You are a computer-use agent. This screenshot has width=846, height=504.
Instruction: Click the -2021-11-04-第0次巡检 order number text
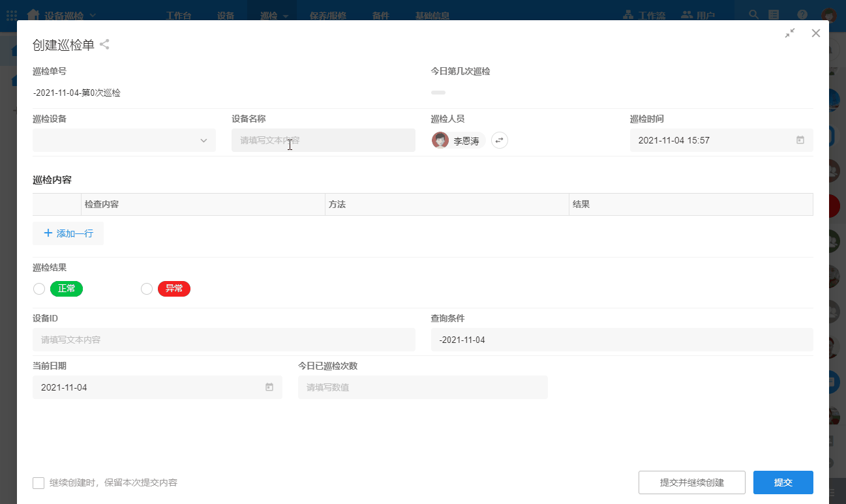77,93
